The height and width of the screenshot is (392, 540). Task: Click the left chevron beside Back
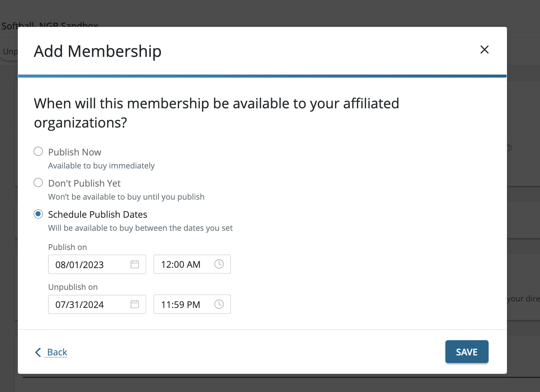pyautogui.click(x=38, y=352)
